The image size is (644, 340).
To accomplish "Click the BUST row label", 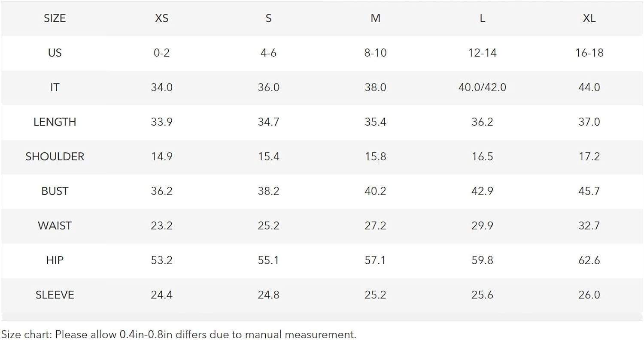I will (x=55, y=191).
